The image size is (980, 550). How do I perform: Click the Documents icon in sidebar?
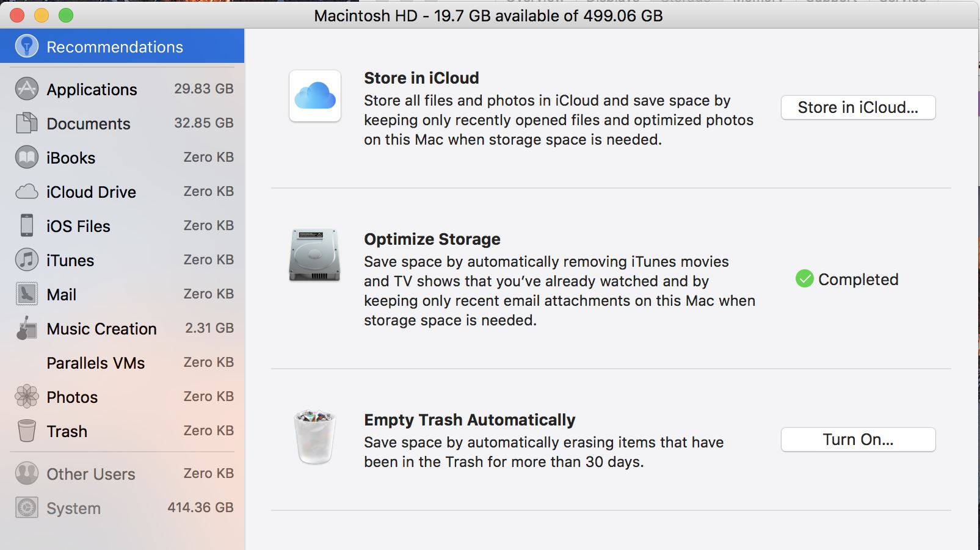point(27,123)
